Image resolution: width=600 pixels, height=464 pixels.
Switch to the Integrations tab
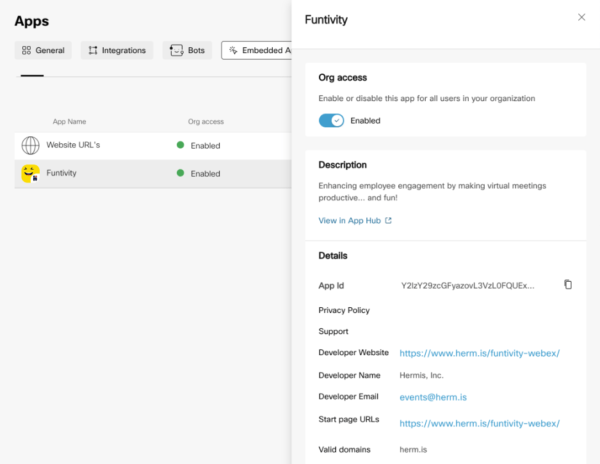point(117,50)
